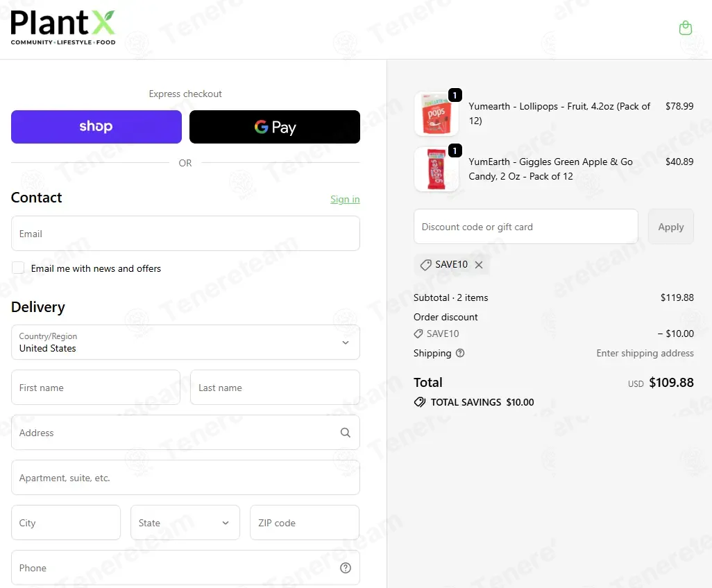Click the Yumearth Lollipops product thumbnail
The height and width of the screenshot is (588, 712).
click(x=436, y=114)
